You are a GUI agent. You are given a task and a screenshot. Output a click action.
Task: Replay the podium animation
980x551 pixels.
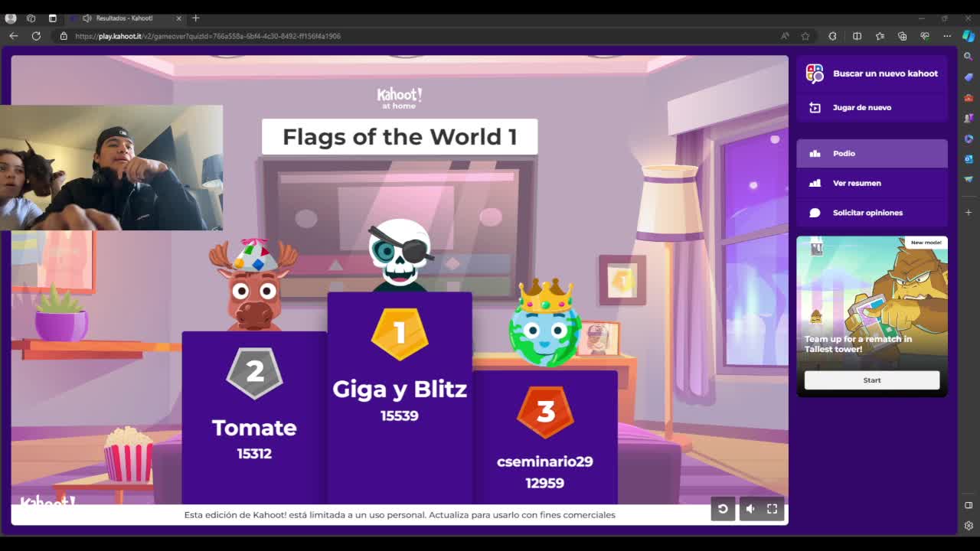[723, 509]
